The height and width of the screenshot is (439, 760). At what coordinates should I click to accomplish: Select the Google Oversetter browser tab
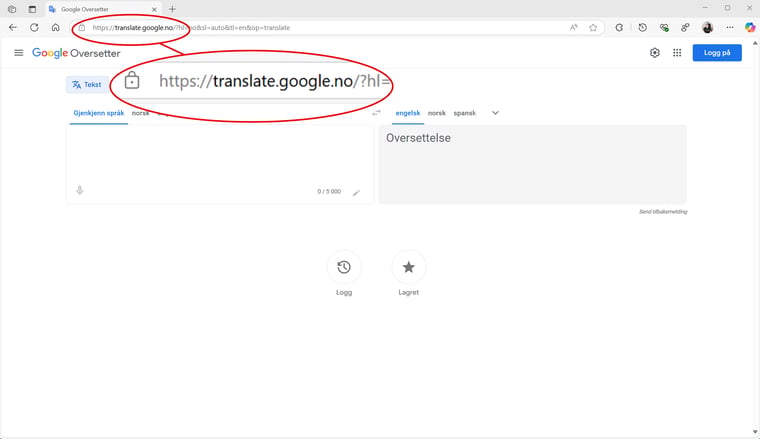point(103,9)
